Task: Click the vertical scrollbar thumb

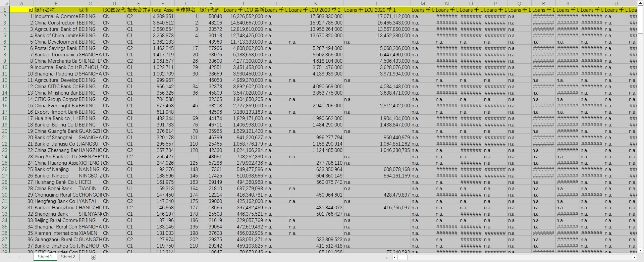Action: pyautogui.click(x=640, y=19)
